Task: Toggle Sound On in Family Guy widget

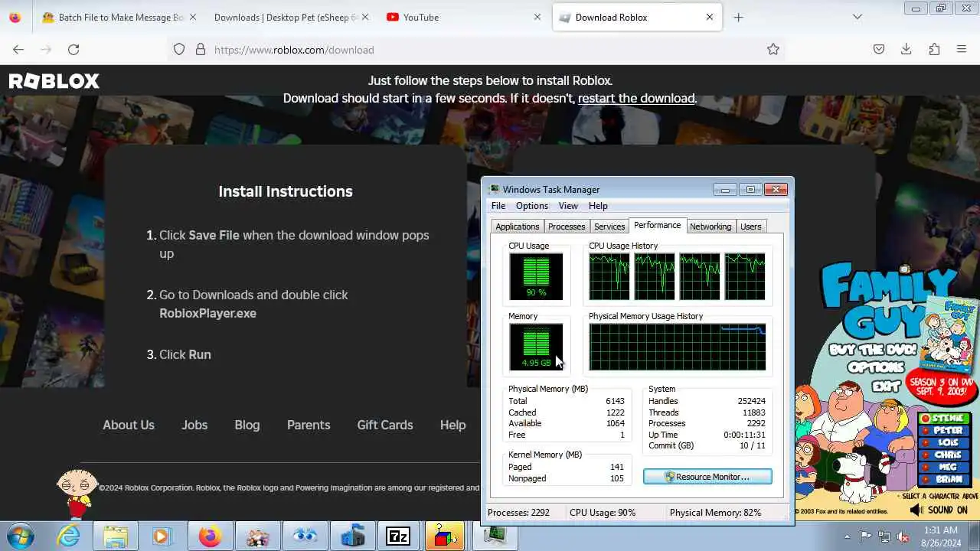Action: tap(939, 510)
